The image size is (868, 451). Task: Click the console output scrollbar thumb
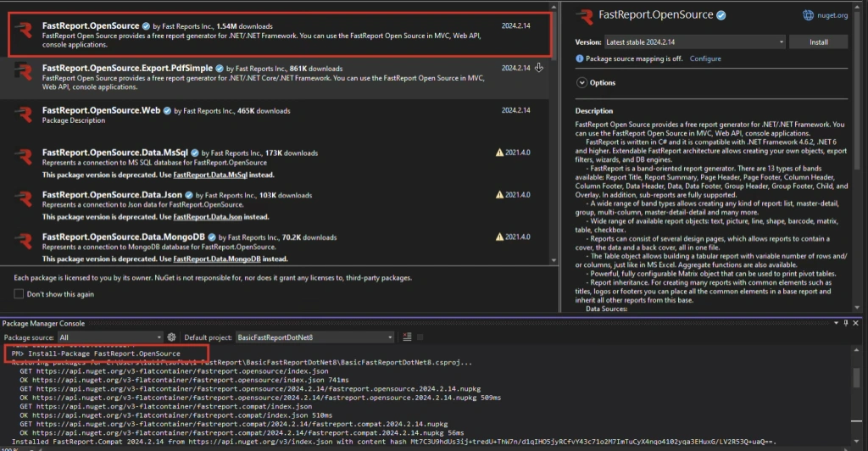[856, 378]
